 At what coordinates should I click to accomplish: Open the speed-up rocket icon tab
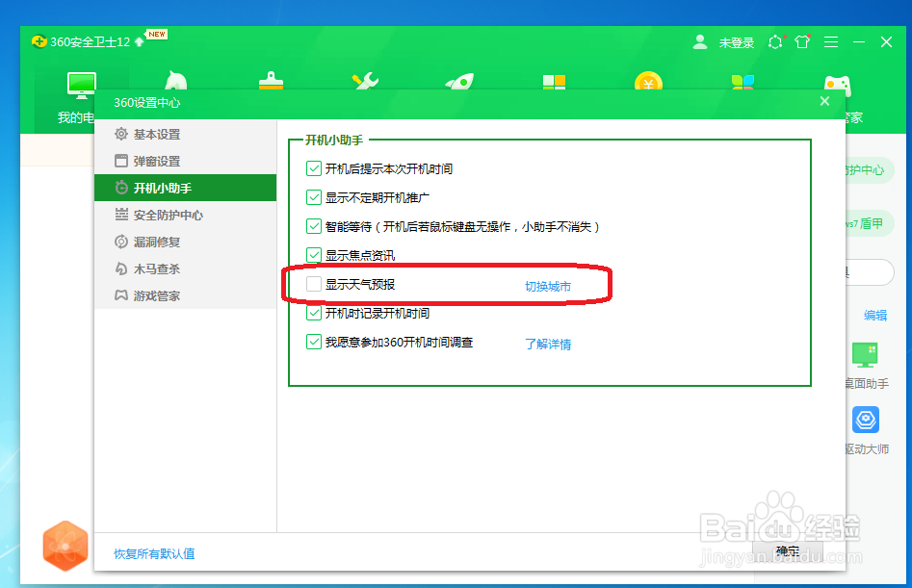459,81
